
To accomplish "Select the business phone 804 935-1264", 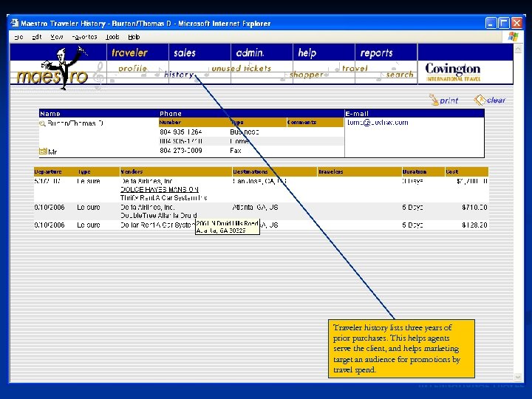I will point(181,132).
